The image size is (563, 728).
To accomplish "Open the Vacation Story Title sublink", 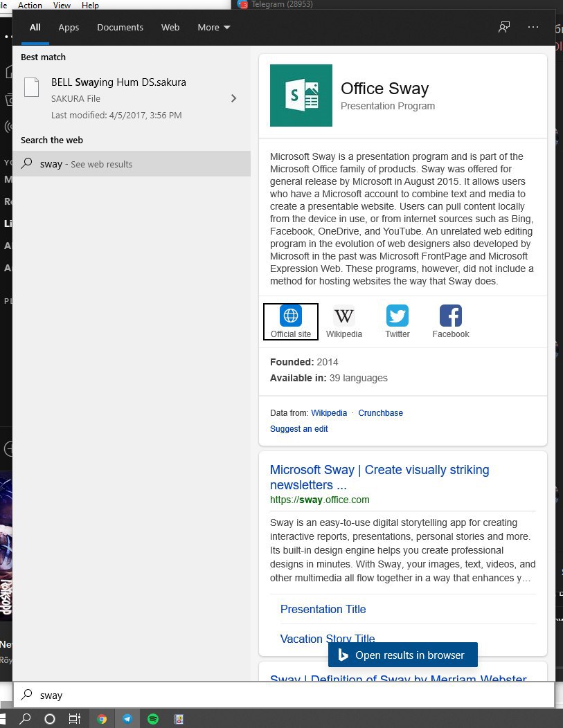I will (328, 639).
